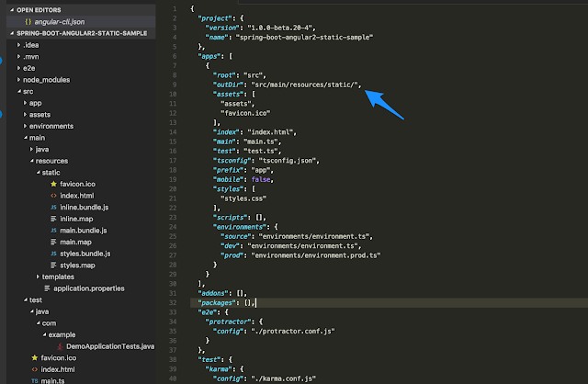The image size is (588, 384).
Task: Collapse the top-level src folder
Action: click(18, 92)
